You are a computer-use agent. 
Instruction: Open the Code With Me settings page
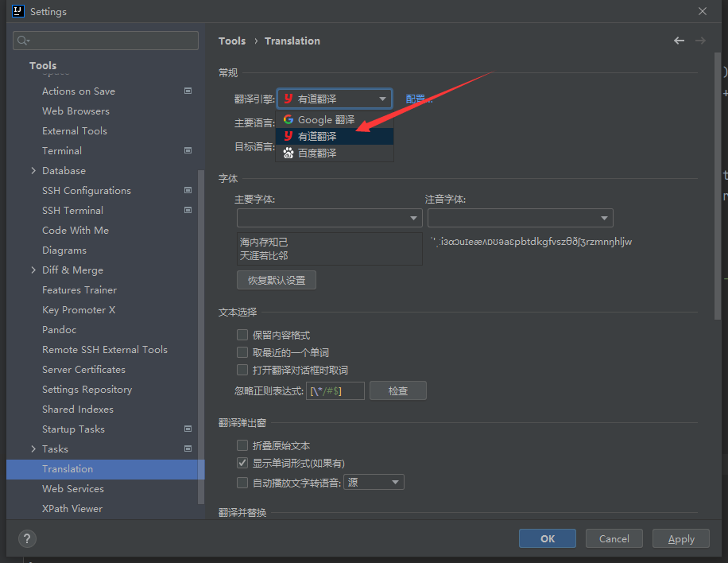76,231
